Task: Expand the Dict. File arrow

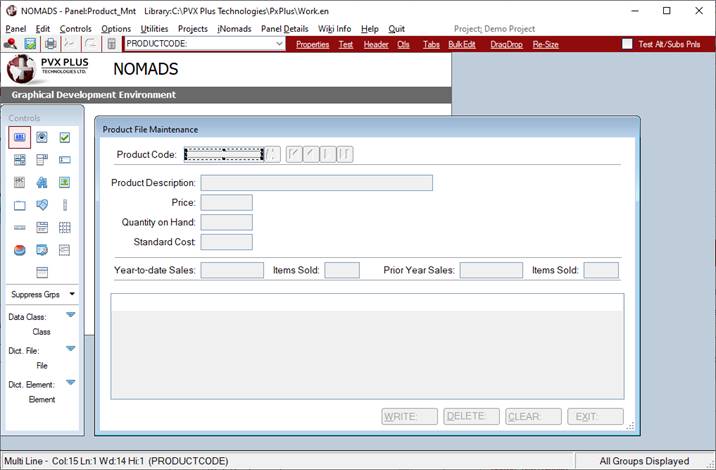Action: coord(70,349)
